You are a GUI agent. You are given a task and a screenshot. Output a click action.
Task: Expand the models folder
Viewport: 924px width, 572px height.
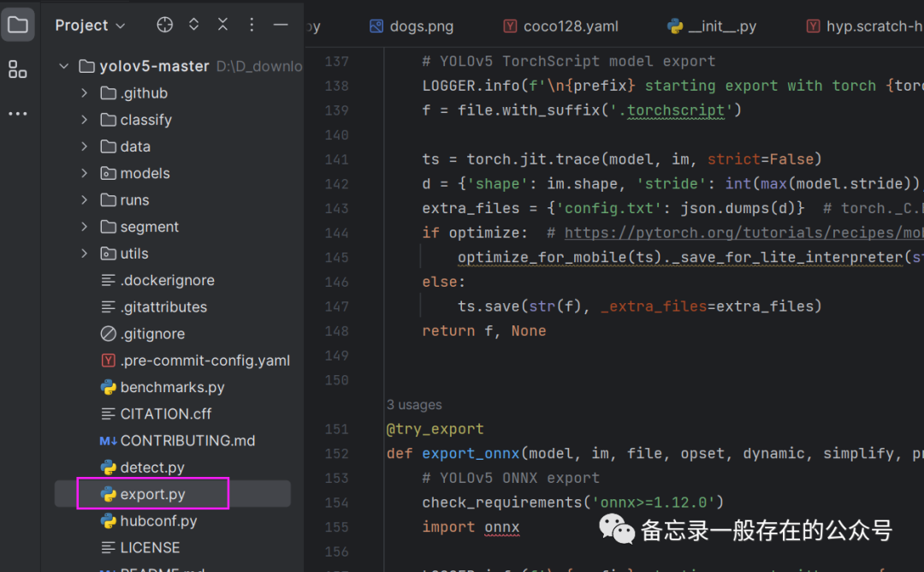coord(83,173)
